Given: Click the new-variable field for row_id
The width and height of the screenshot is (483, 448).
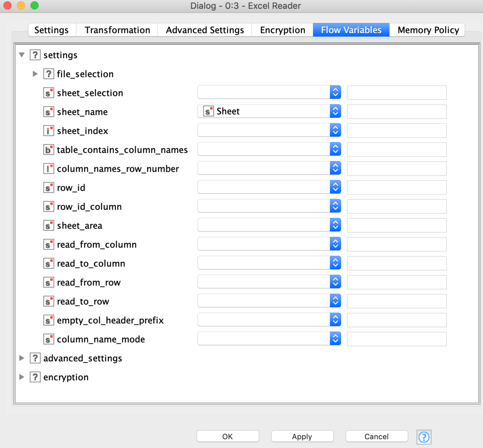Looking at the screenshot, I should point(397,187).
